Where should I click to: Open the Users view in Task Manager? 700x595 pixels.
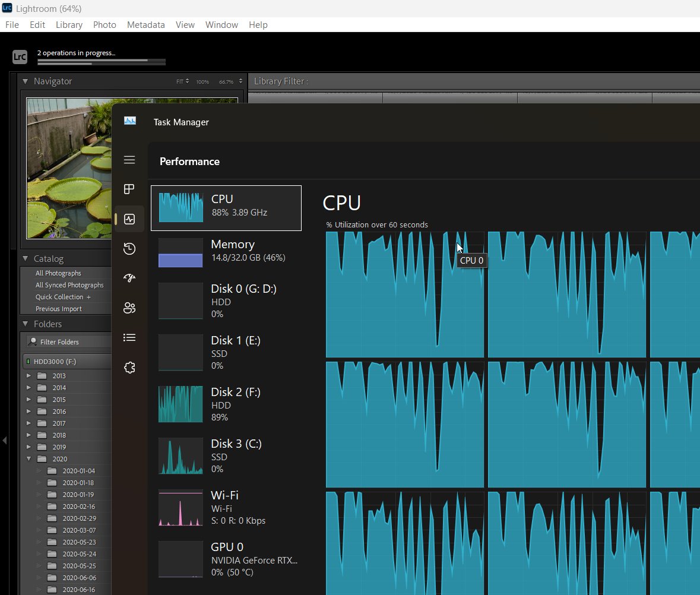pyautogui.click(x=129, y=308)
